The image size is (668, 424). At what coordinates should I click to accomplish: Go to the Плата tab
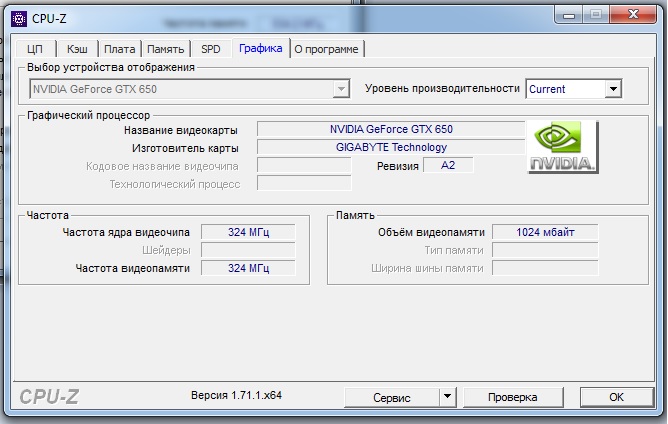120,49
